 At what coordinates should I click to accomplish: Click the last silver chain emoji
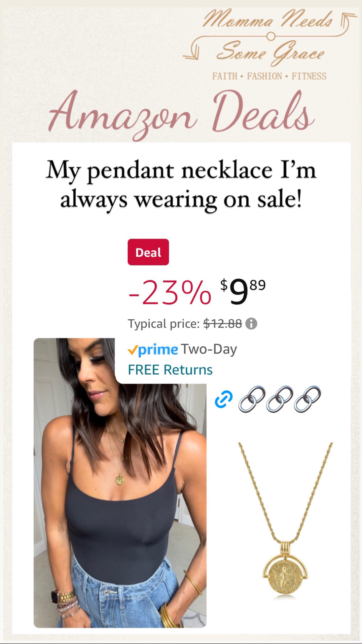307,399
